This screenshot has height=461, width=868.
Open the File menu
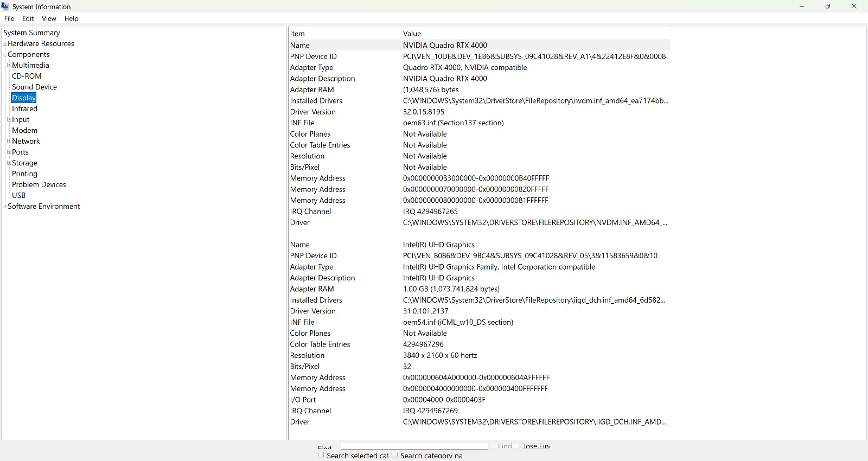tap(9, 18)
